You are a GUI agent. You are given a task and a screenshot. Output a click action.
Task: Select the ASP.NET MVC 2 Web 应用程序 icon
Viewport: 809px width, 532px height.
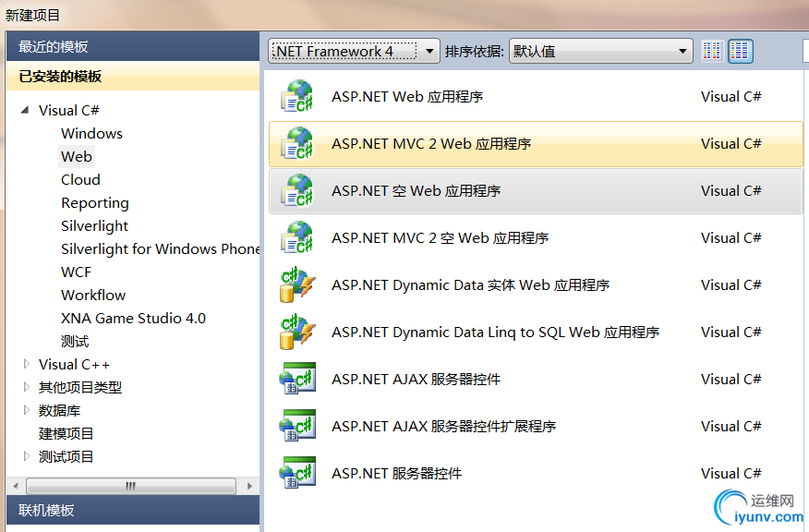298,143
